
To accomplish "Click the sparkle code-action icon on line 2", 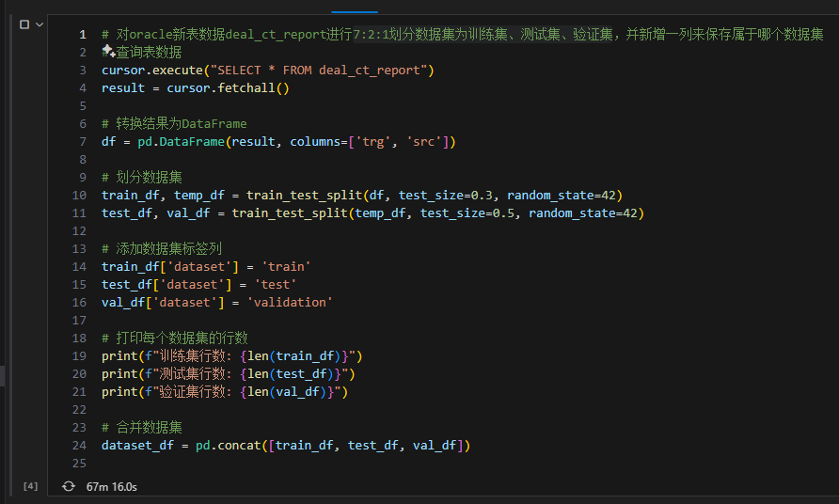I will [108, 51].
